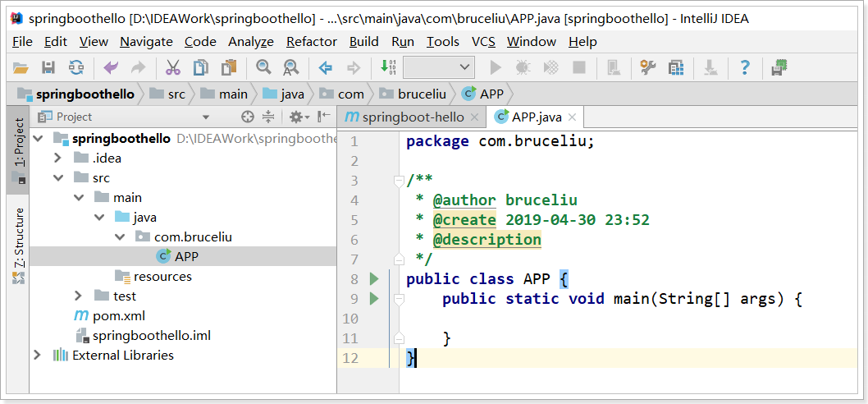
Task: Click the Run with Coverage icon
Action: point(550,67)
